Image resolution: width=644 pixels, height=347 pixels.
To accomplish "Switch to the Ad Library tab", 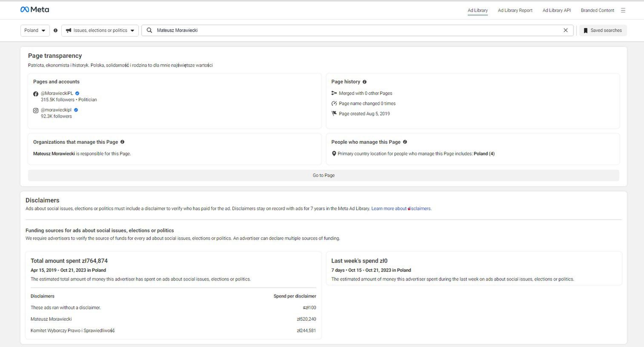I will coord(478,10).
